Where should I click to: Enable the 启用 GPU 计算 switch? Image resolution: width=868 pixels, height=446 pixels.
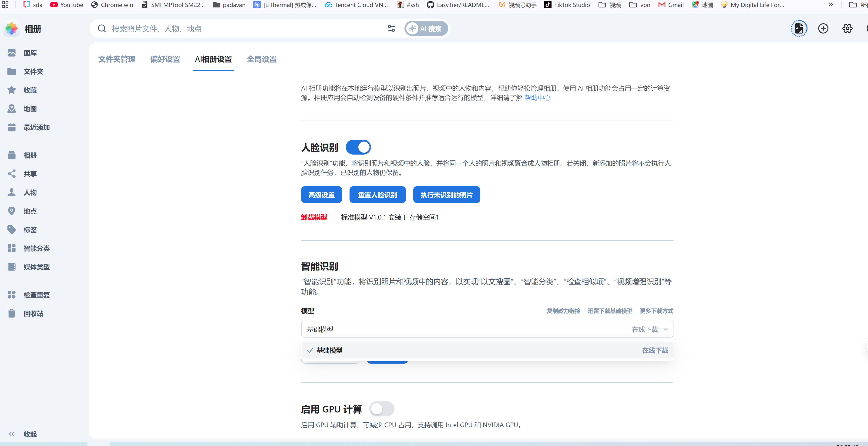click(x=381, y=409)
